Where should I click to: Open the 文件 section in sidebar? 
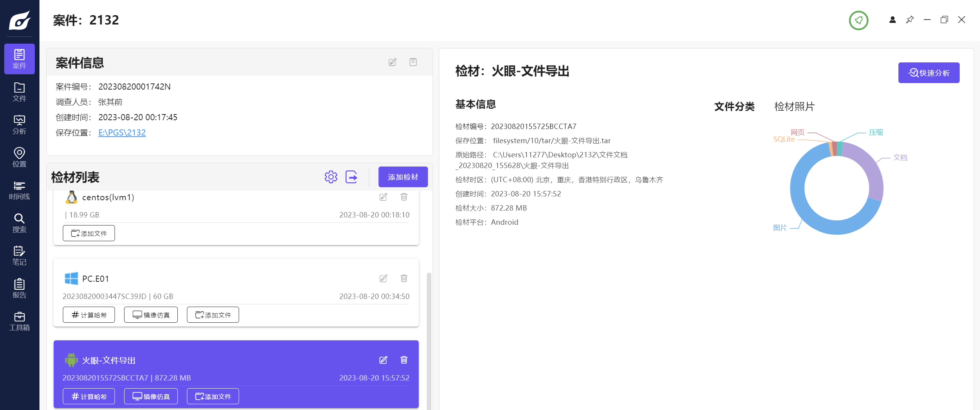click(20, 92)
